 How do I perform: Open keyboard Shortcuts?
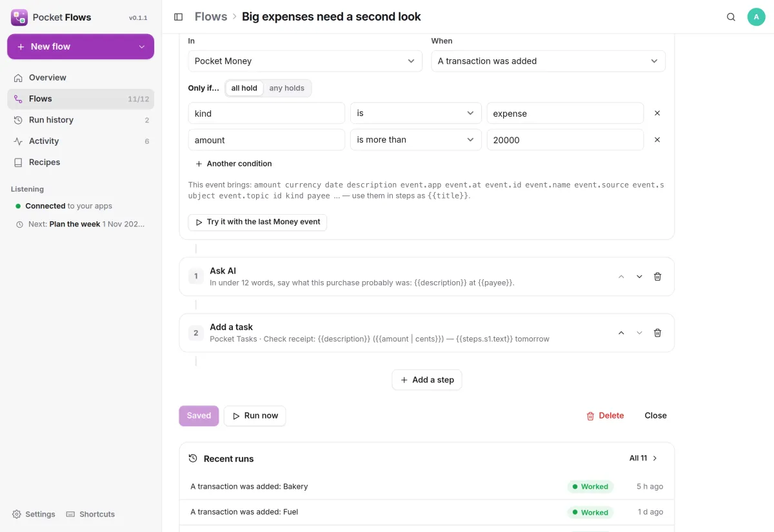click(x=90, y=514)
